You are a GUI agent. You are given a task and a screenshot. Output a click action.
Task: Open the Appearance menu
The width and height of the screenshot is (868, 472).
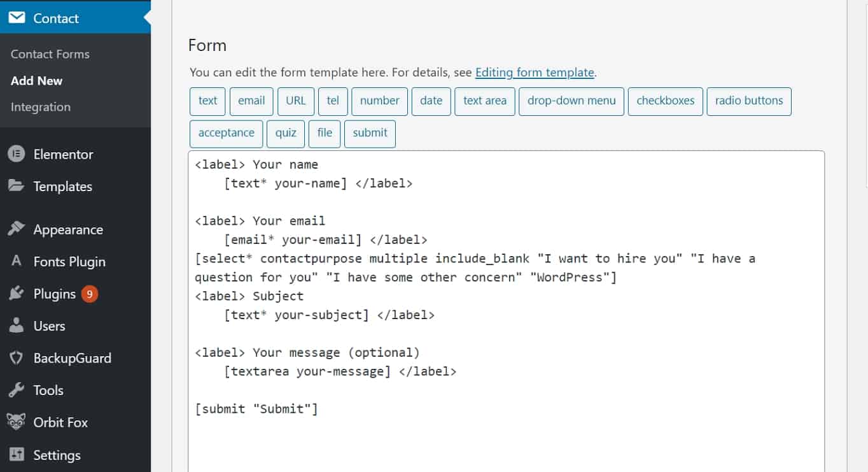coord(75,229)
